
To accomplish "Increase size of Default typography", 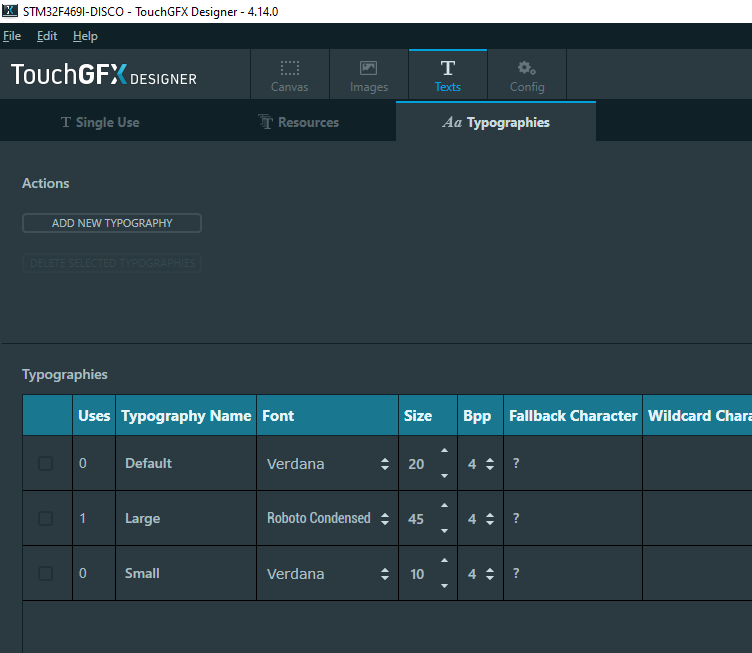I will [445, 451].
